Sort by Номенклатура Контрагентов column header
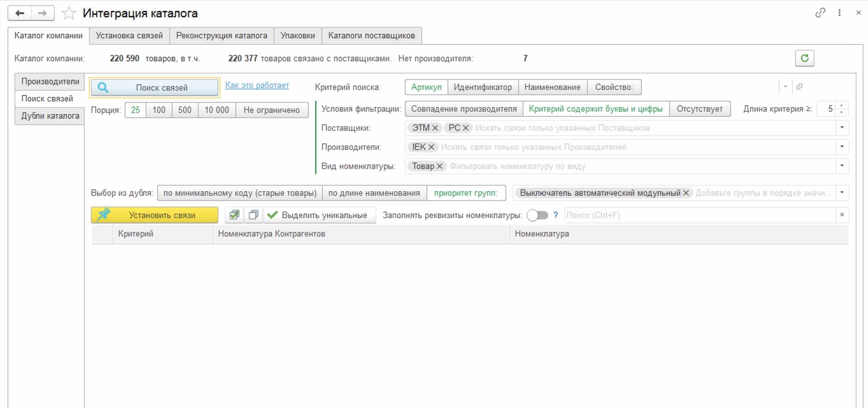 pos(361,234)
